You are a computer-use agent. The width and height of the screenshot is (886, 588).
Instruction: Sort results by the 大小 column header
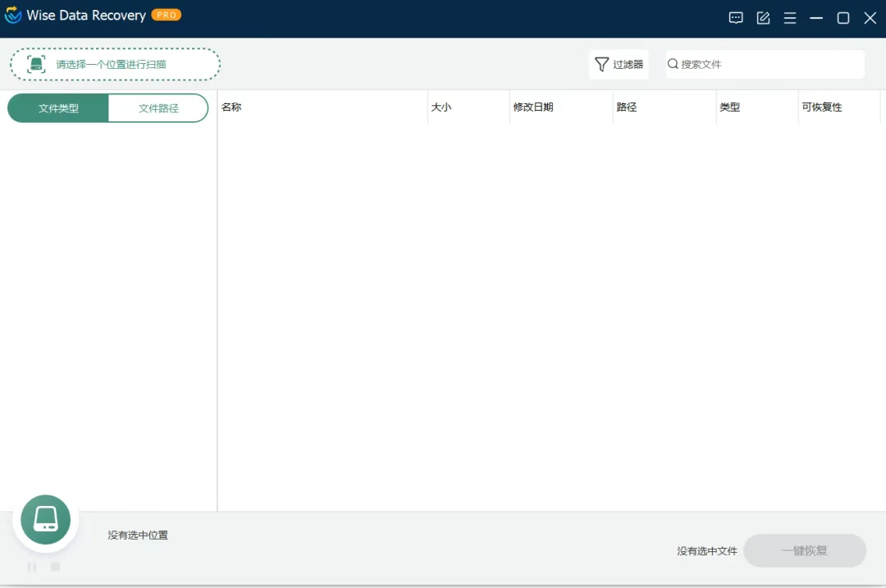point(441,107)
